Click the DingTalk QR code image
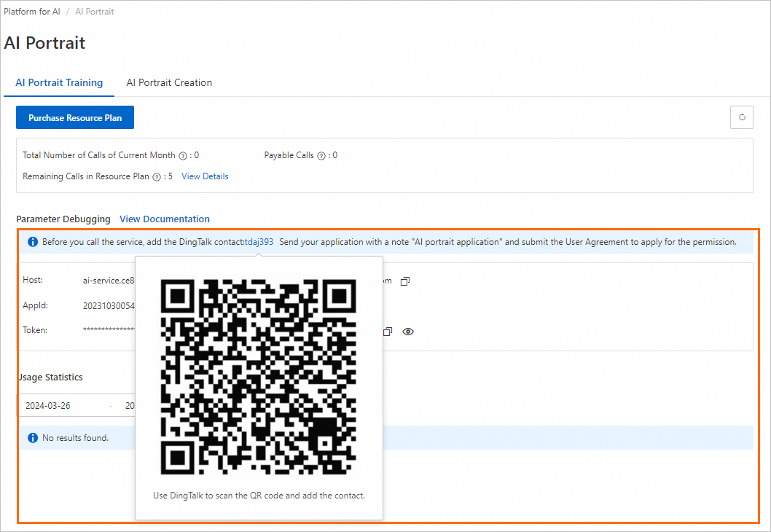The height and width of the screenshot is (532, 771). tap(259, 377)
